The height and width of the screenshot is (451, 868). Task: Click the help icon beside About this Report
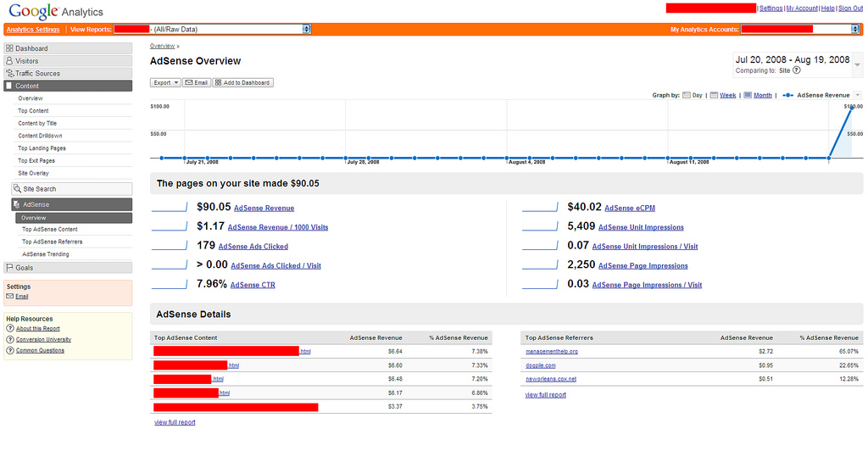10,328
